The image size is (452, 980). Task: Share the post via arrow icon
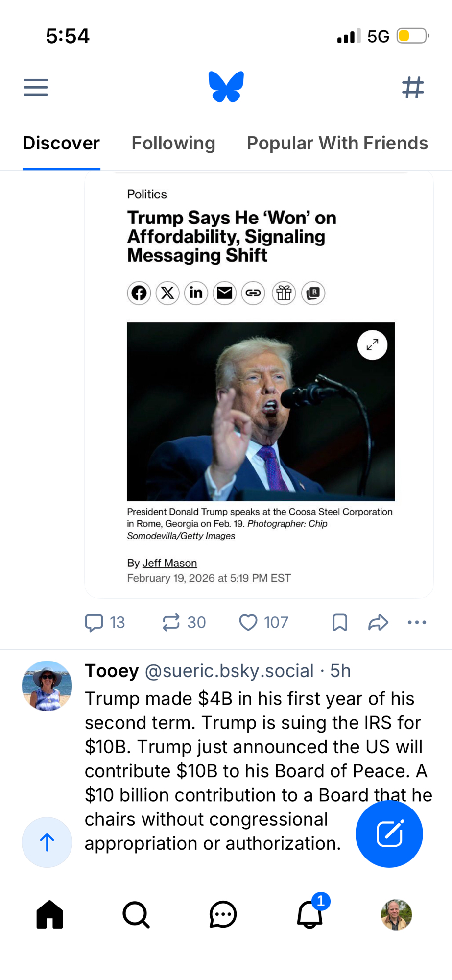pyautogui.click(x=378, y=622)
